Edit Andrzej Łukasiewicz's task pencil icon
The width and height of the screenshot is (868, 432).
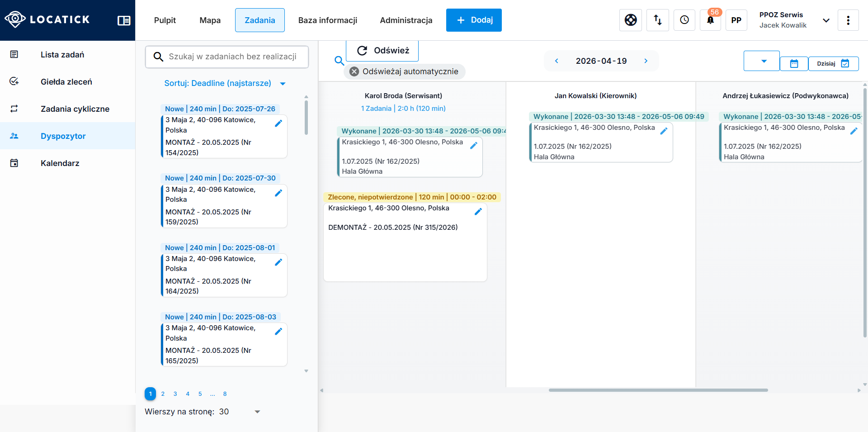pos(854,131)
